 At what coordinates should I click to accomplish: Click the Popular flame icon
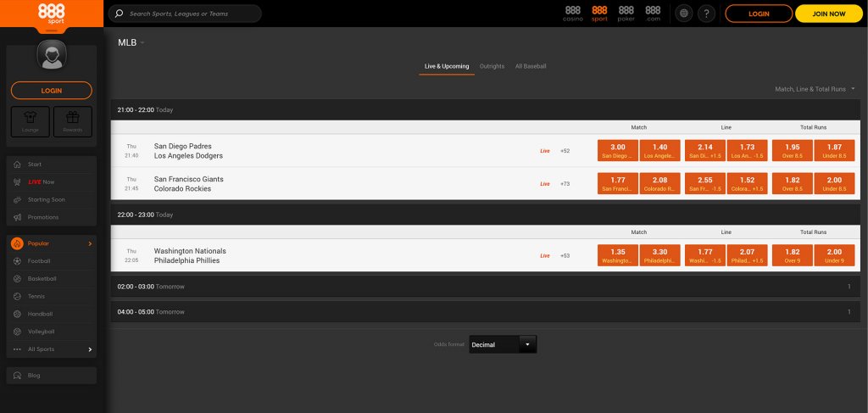tap(17, 243)
